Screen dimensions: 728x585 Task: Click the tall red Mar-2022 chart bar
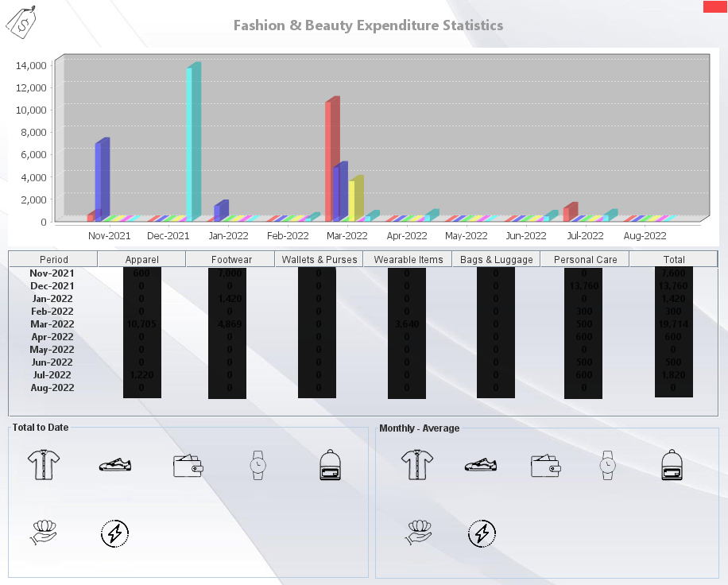pyautogui.click(x=332, y=159)
